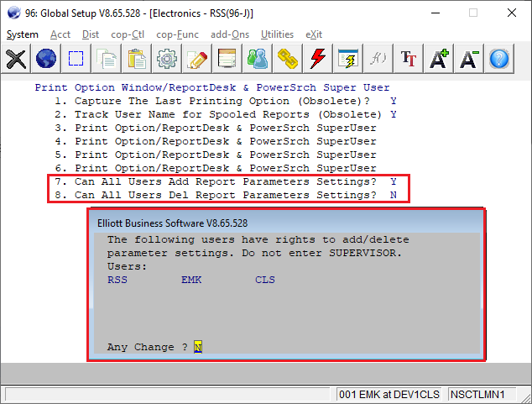Click the '001 EMK at DEV1CLS' status entry
532x404 pixels.
(x=389, y=395)
